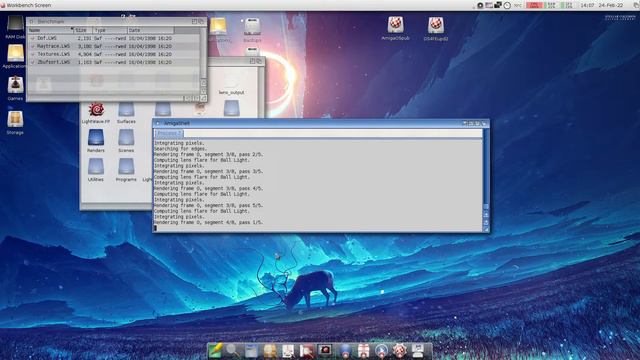Open the Games joystick icon

click(16, 85)
